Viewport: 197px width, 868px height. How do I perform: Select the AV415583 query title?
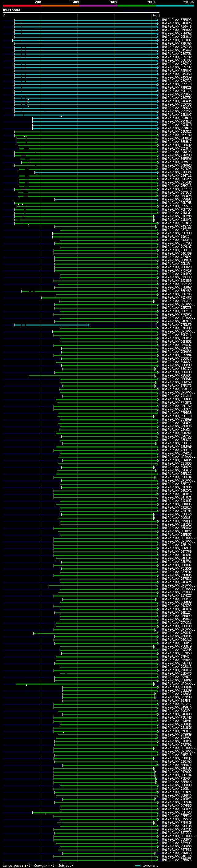coord(11,10)
